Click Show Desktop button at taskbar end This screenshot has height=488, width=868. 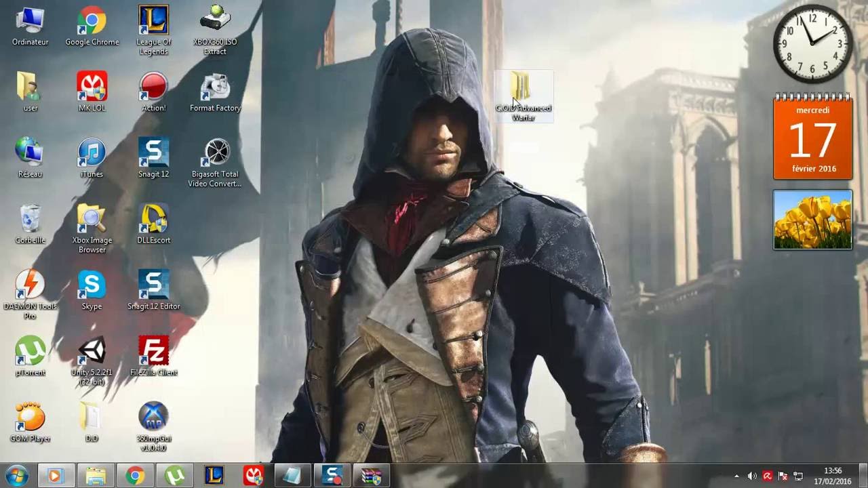863,476
